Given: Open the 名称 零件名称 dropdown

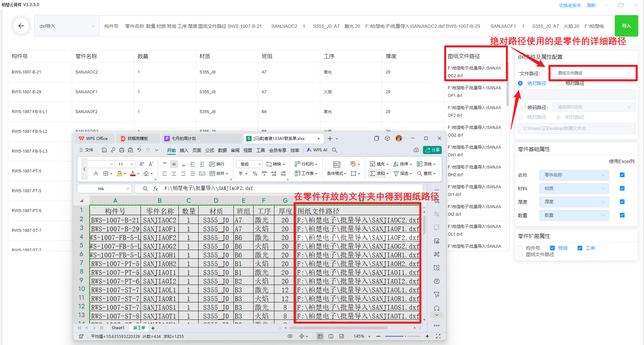Looking at the screenshot, I should point(574,175).
